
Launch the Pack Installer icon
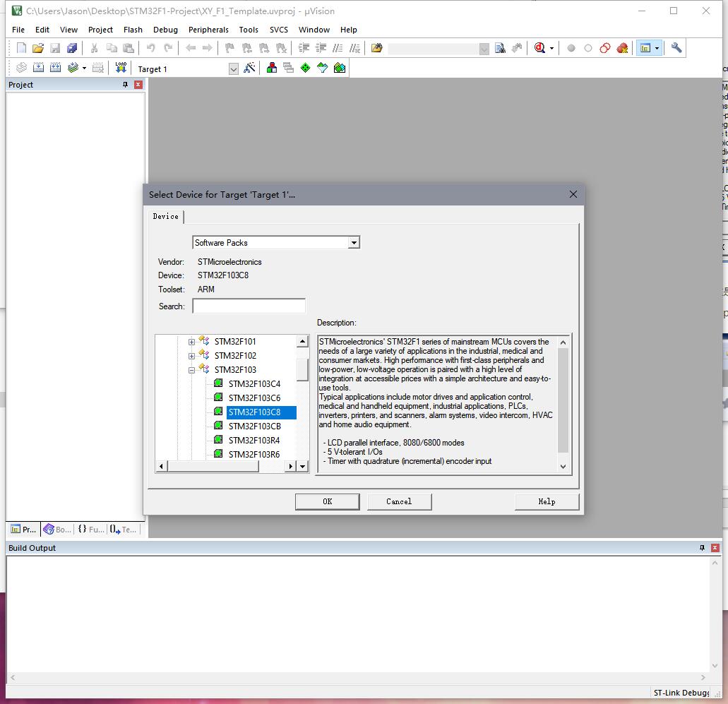[340, 68]
